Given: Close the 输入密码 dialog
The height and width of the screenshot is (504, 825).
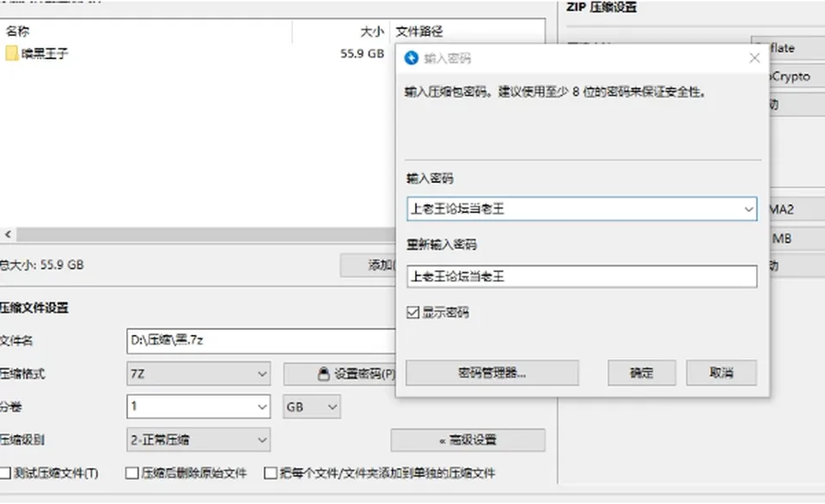Looking at the screenshot, I should click(x=755, y=58).
